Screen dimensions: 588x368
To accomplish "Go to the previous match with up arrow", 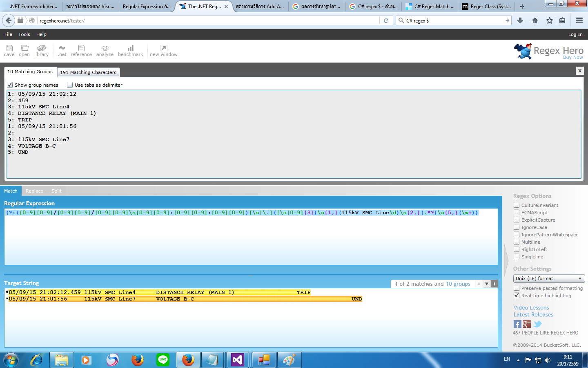I will [479, 284].
